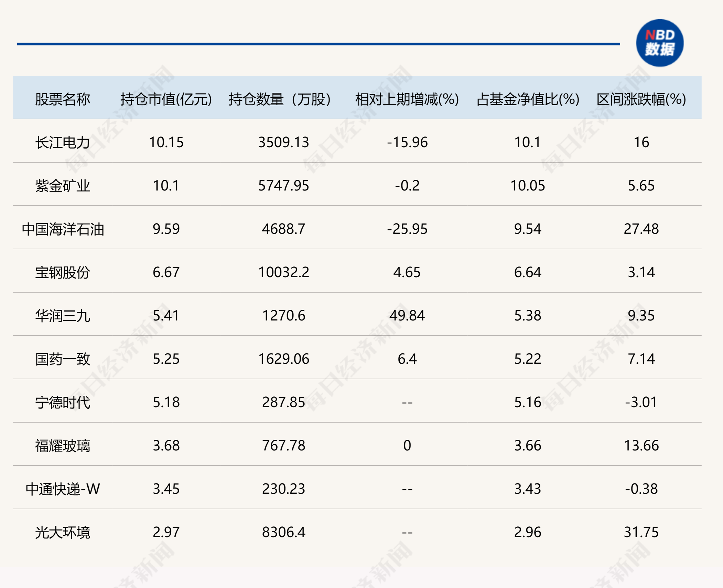Image resolution: width=723 pixels, height=588 pixels.
Task: Select 长江电力 price change 16
Action: [x=641, y=142]
